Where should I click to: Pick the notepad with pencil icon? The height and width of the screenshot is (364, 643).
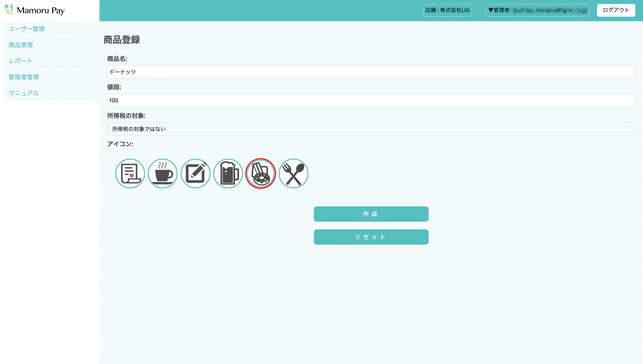click(195, 173)
